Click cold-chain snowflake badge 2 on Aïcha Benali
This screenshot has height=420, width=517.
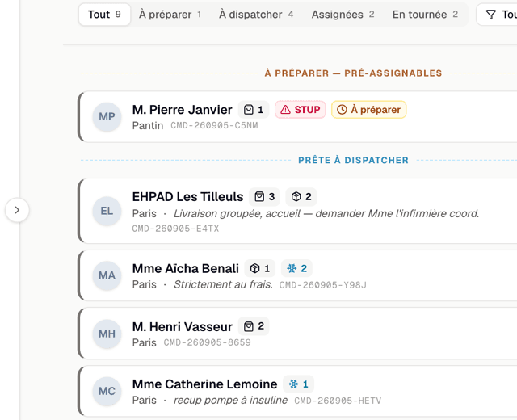tap(296, 268)
